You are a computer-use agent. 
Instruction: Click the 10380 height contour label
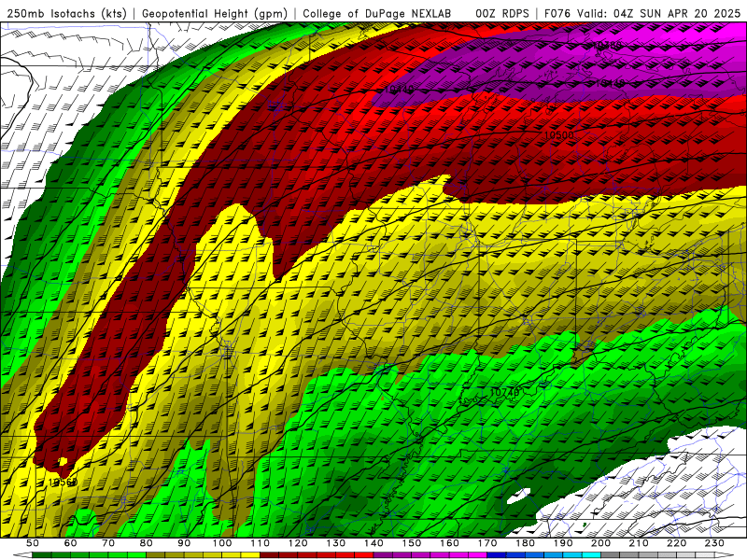[608, 45]
